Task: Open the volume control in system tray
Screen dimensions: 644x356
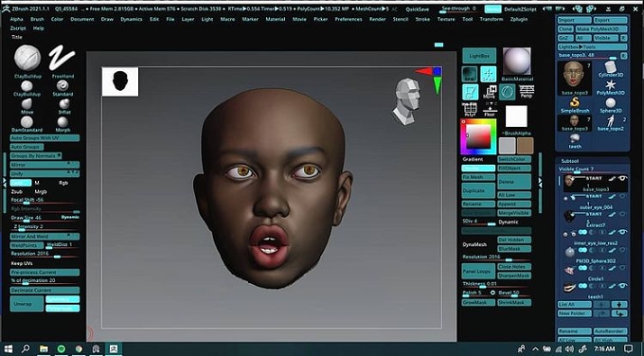Action: tap(569, 349)
